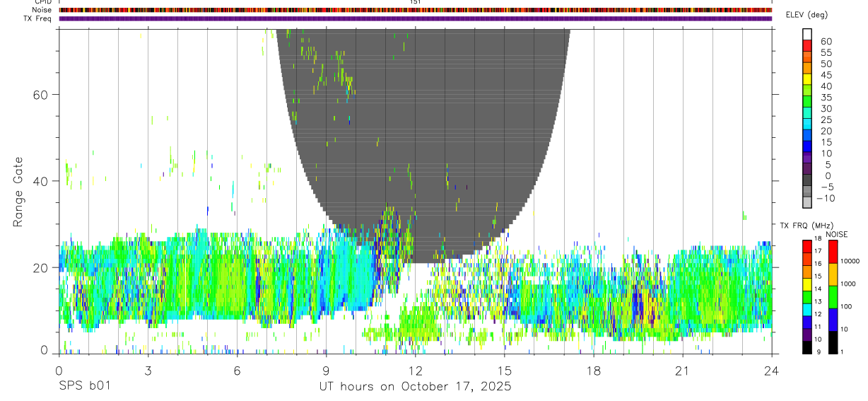Screen dimensions: 868x401
Task: Click the blue segment of the NOISE color bar
Action: click(x=834, y=320)
